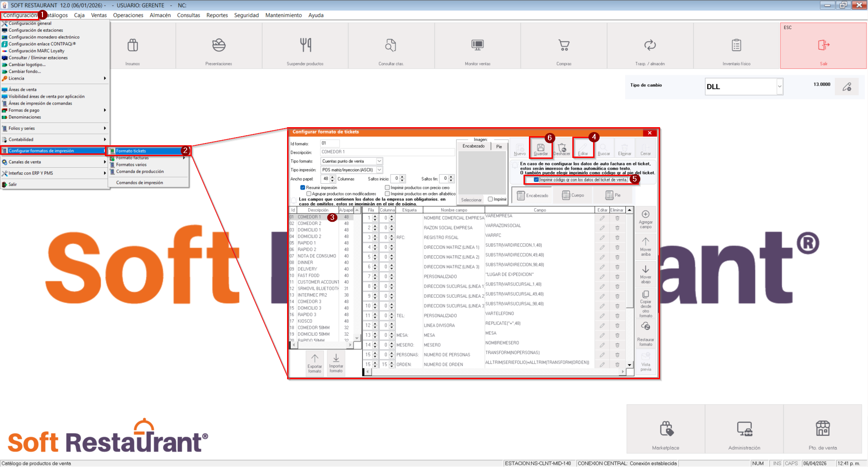Click the Agregar campo plus icon
This screenshot has height=467, width=868.
(x=646, y=219)
